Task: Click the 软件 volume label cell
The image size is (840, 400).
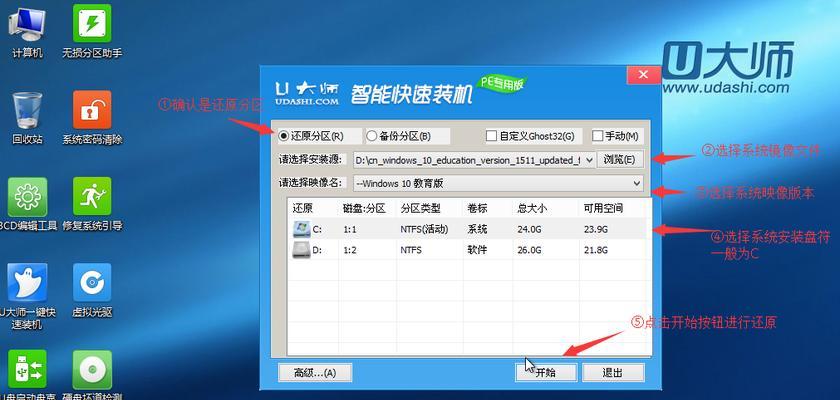Action: [x=477, y=250]
